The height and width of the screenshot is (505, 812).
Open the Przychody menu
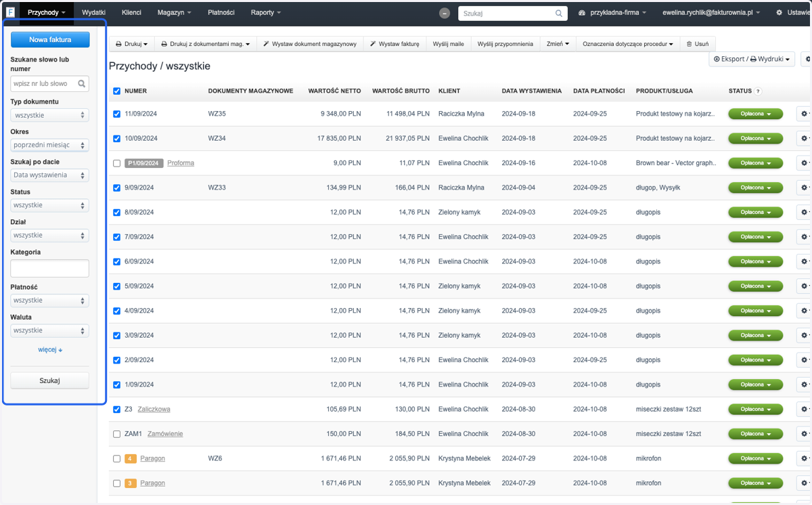[47, 13]
